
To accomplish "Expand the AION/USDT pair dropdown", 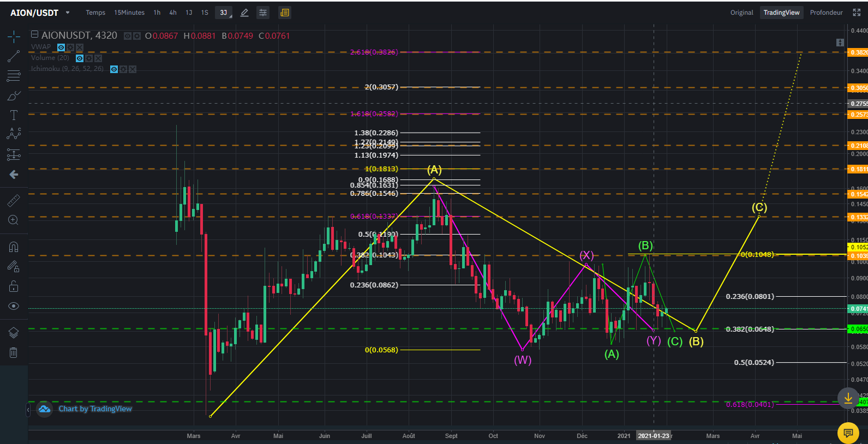I will click(68, 13).
